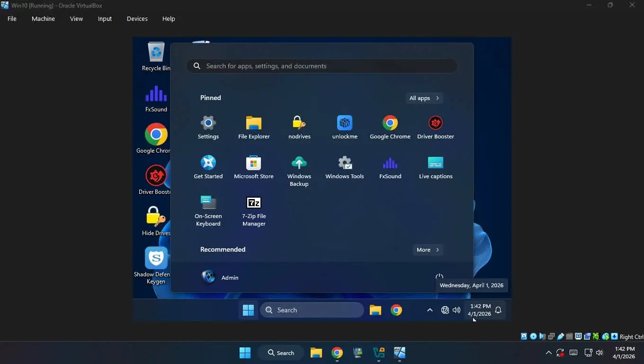Viewport: 644px width, 364px height.
Task: Select the FxSound desktop shortcut
Action: [156, 99]
